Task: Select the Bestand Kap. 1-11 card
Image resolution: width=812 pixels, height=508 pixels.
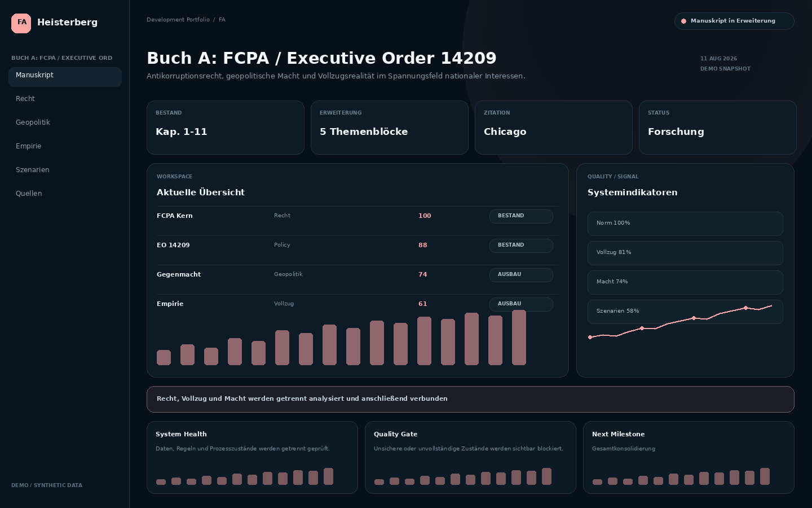Action: point(226,128)
